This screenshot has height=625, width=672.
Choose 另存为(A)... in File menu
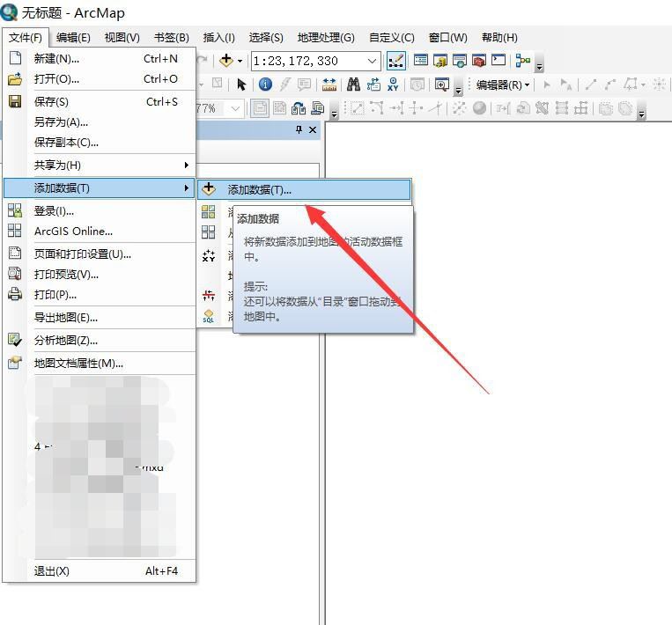coord(100,122)
